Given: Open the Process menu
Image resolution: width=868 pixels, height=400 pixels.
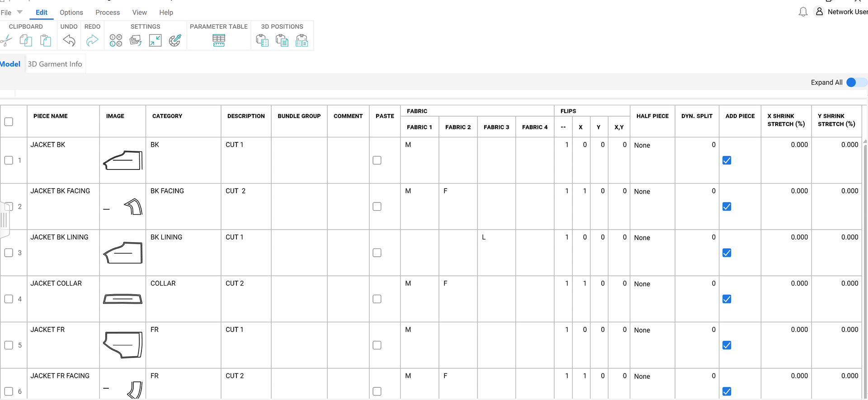Looking at the screenshot, I should [108, 13].
